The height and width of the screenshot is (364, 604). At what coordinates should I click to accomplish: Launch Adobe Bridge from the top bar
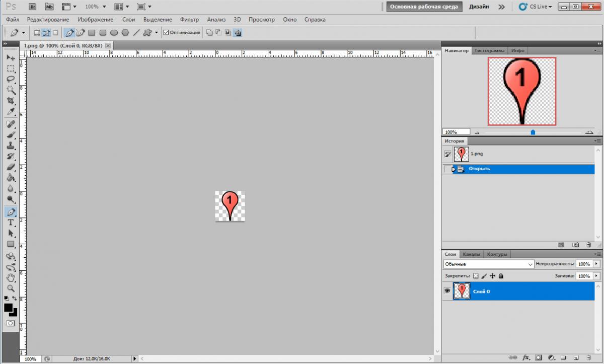[x=33, y=7]
